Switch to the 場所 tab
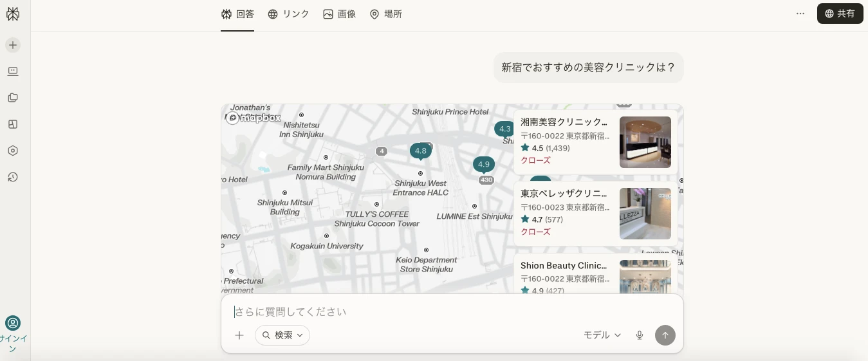868x361 pixels. coord(386,14)
